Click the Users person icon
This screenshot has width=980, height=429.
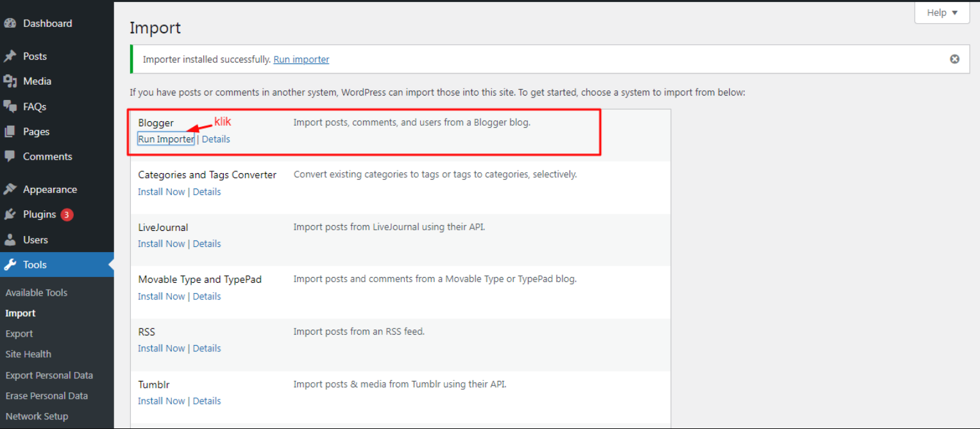10,240
